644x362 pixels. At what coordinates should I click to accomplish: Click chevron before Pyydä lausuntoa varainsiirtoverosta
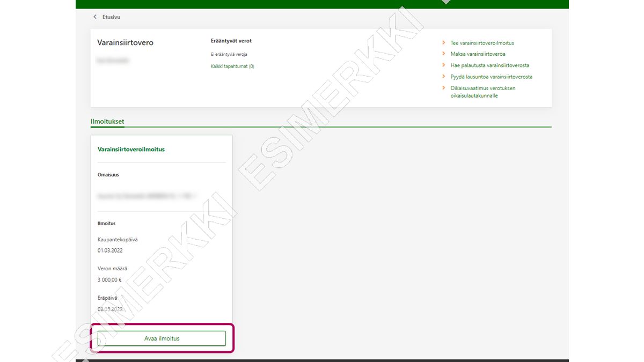coord(444,77)
